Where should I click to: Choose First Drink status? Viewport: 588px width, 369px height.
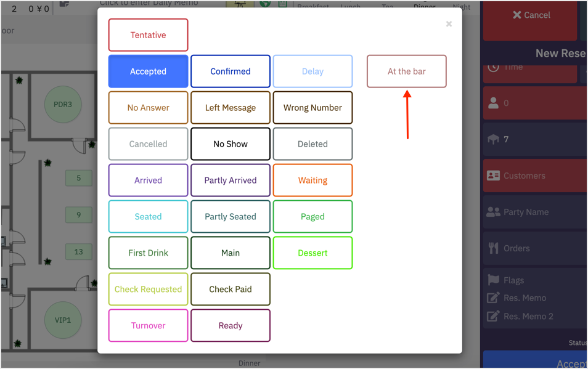coord(148,253)
